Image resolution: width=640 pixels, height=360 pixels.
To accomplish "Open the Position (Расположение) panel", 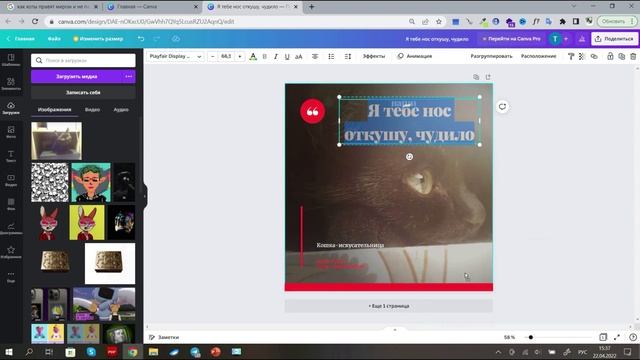I will (538, 56).
